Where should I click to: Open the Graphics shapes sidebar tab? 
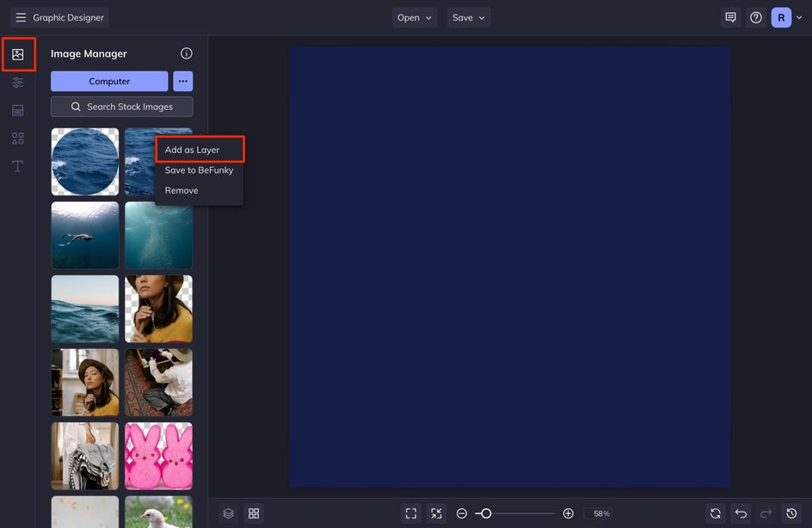click(18, 138)
